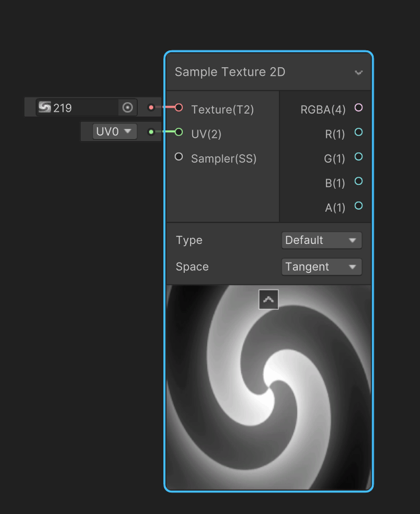Click the G(1) output port

pos(359,157)
